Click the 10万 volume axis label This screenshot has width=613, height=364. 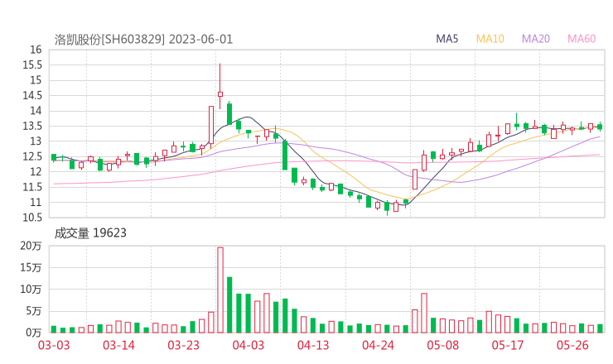click(x=31, y=290)
